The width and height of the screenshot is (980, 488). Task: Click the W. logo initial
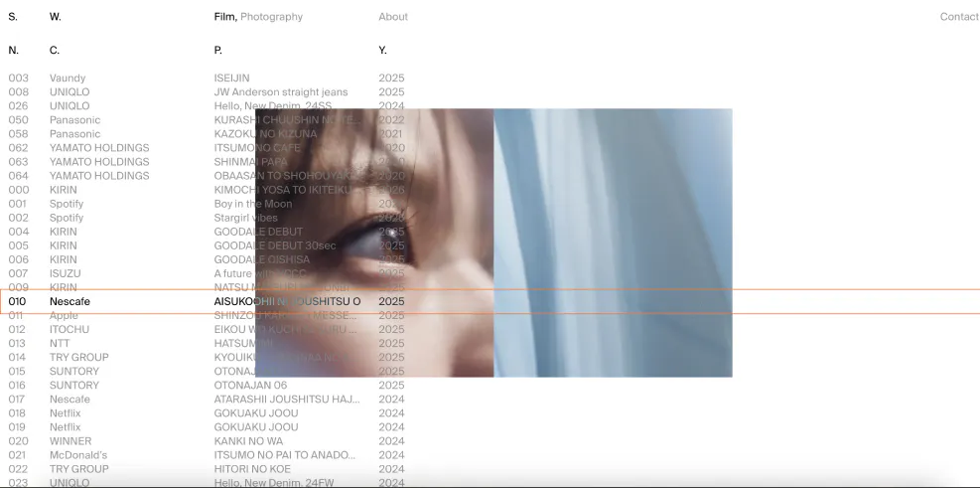55,17
